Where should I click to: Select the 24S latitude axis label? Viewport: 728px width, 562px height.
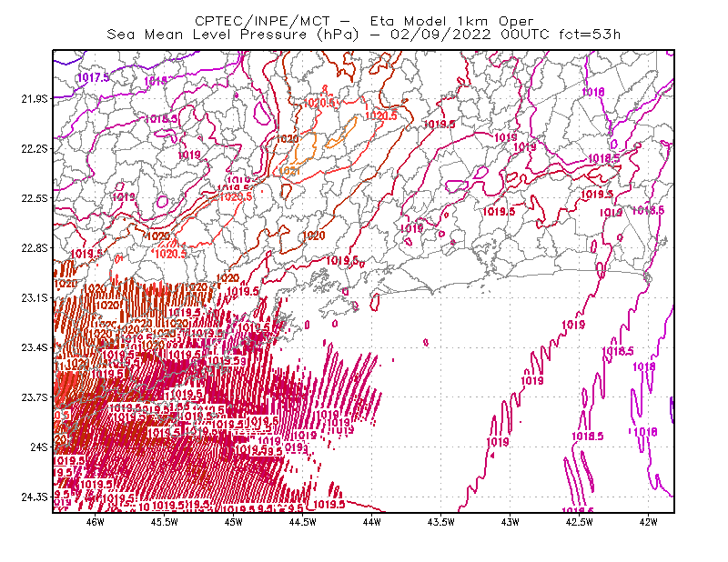39,447
